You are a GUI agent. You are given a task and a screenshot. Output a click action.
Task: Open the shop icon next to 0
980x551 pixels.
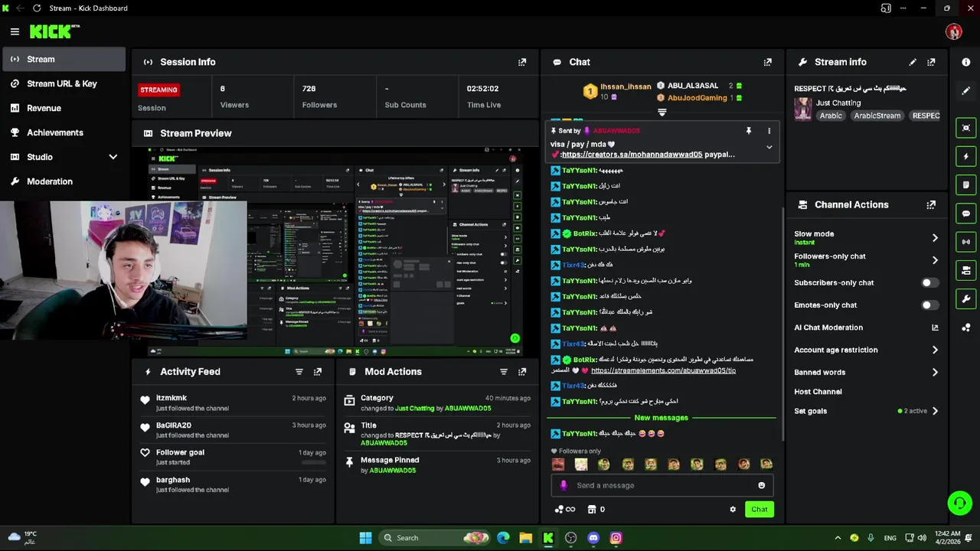[592, 510]
